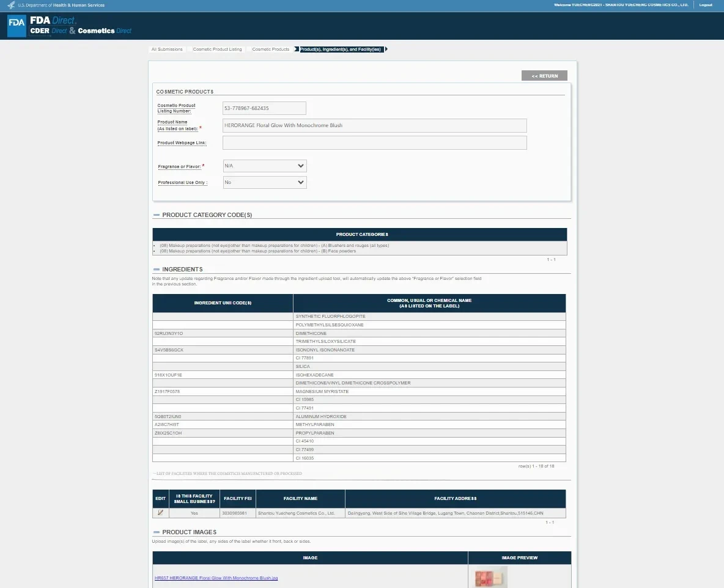Image resolution: width=724 pixels, height=588 pixels.
Task: Open the Fragrance or Flavor dropdown
Action: click(x=264, y=166)
